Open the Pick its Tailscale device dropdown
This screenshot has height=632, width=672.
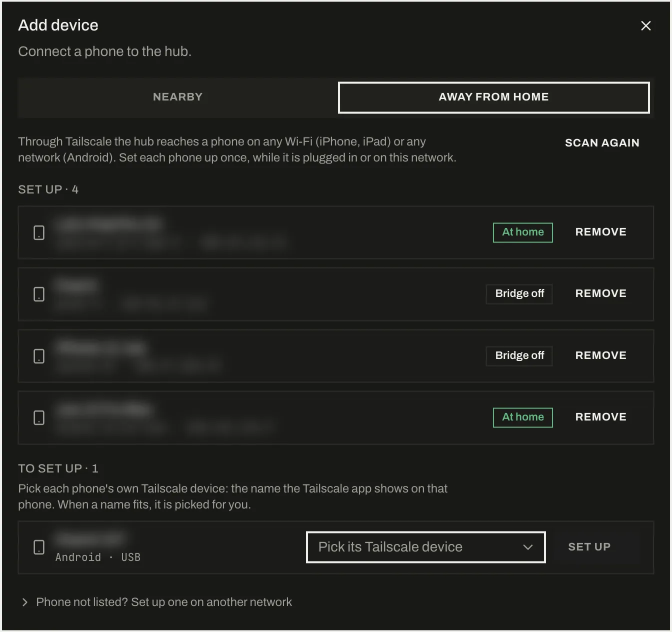[425, 547]
